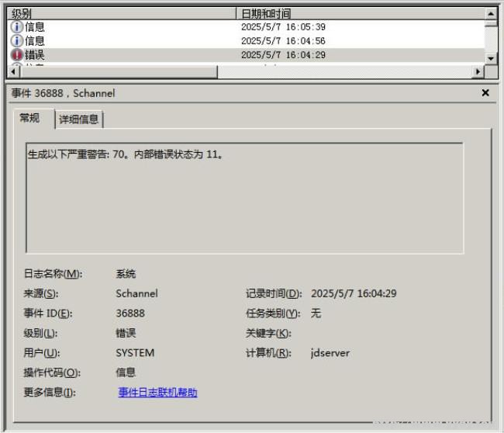504x433 pixels.
Task: Select the event dated 2025/5/7 16:05:39
Action: click(246, 26)
